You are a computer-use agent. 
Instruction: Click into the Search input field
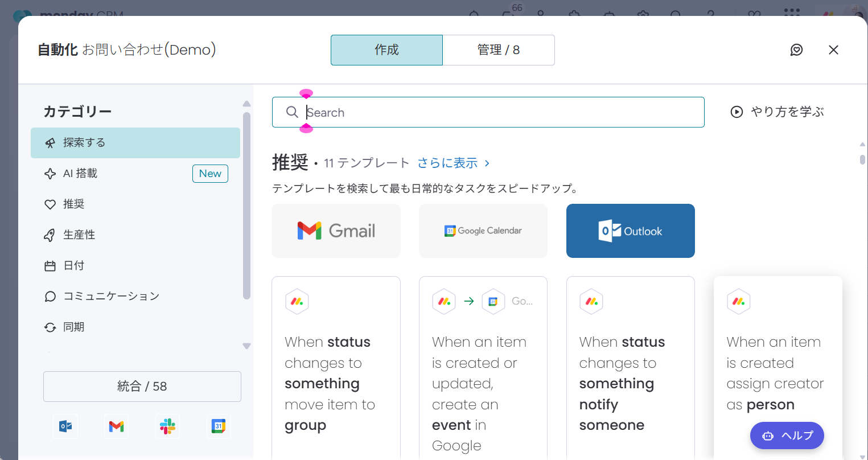(501, 112)
